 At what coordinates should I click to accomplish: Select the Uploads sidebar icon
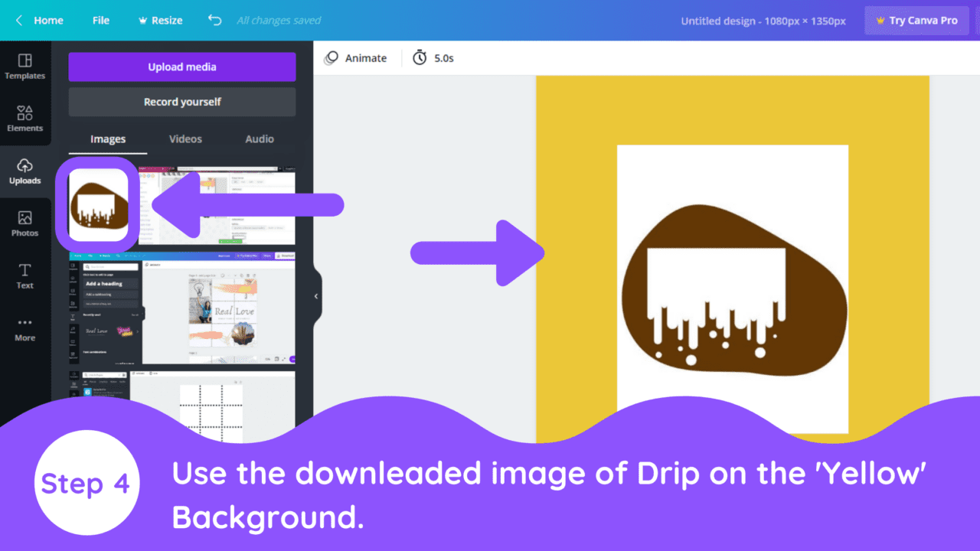(25, 171)
